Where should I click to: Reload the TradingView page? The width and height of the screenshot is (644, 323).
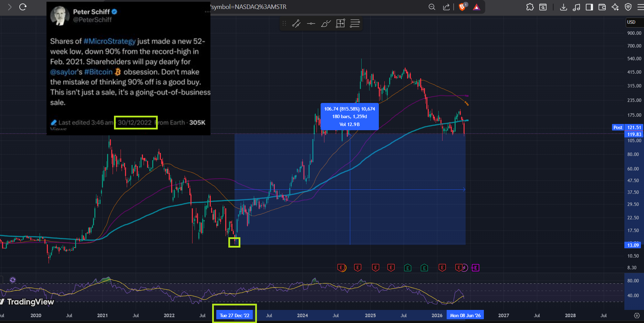(23, 7)
